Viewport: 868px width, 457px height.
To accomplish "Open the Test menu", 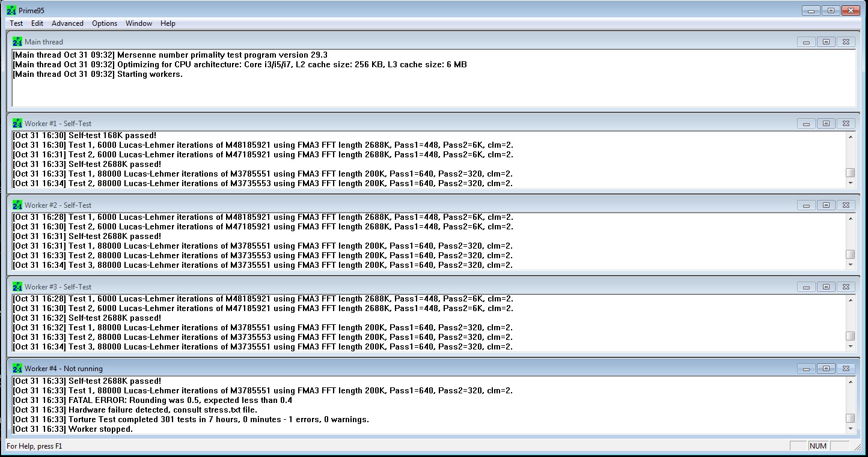I will [16, 23].
